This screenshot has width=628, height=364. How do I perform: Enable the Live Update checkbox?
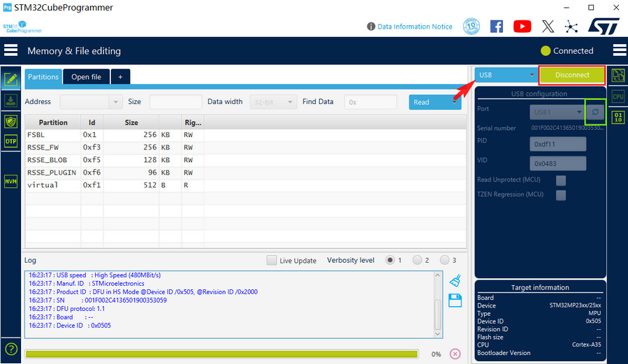(272, 261)
